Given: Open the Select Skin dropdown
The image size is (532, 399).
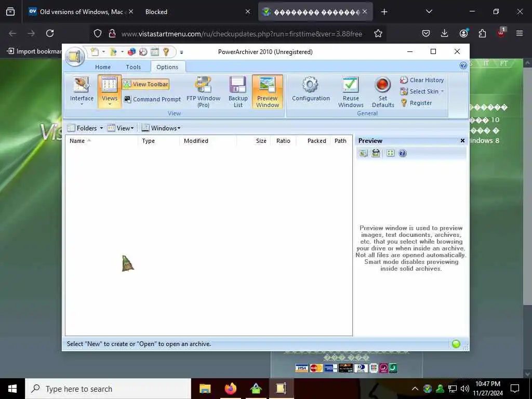Looking at the screenshot, I should [422, 91].
